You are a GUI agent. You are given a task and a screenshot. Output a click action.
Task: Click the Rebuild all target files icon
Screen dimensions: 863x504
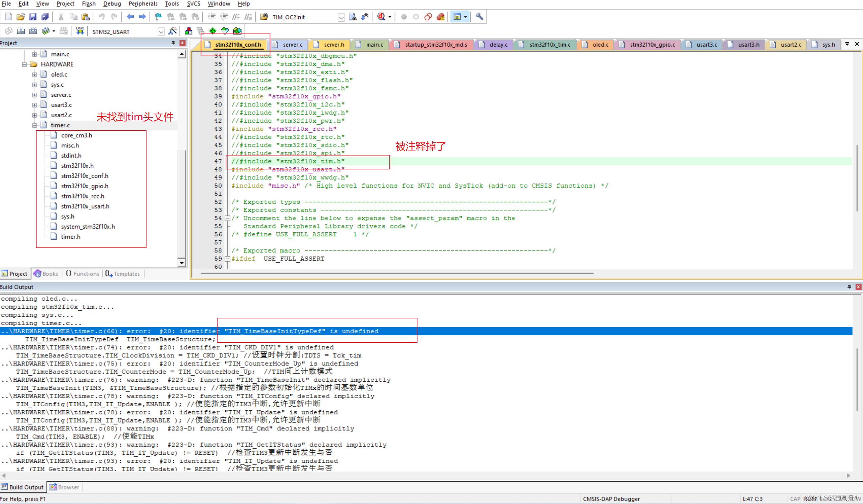33,31
